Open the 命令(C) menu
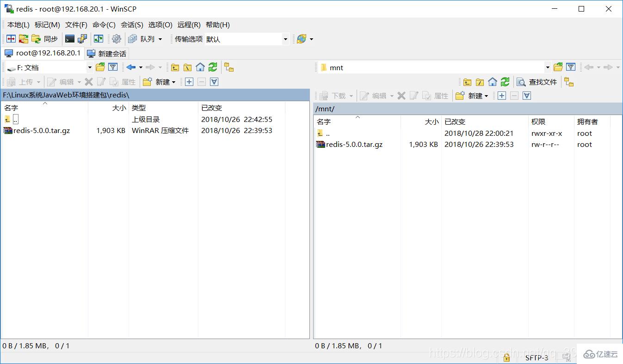This screenshot has width=623, height=364. (x=104, y=25)
